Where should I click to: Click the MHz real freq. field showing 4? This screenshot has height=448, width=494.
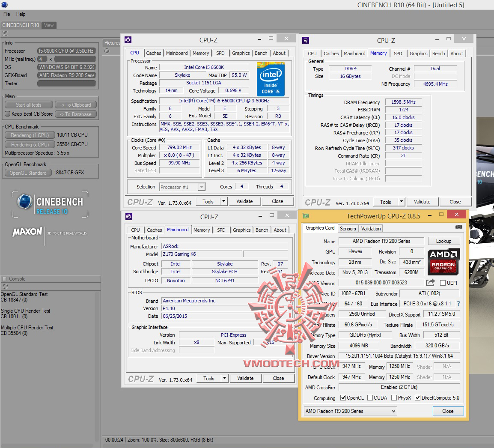tap(42, 59)
